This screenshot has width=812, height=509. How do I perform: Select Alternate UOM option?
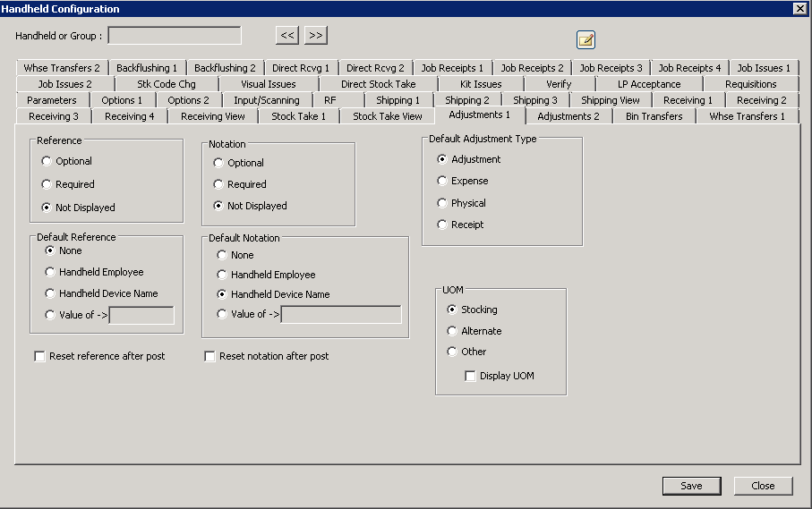tap(452, 331)
